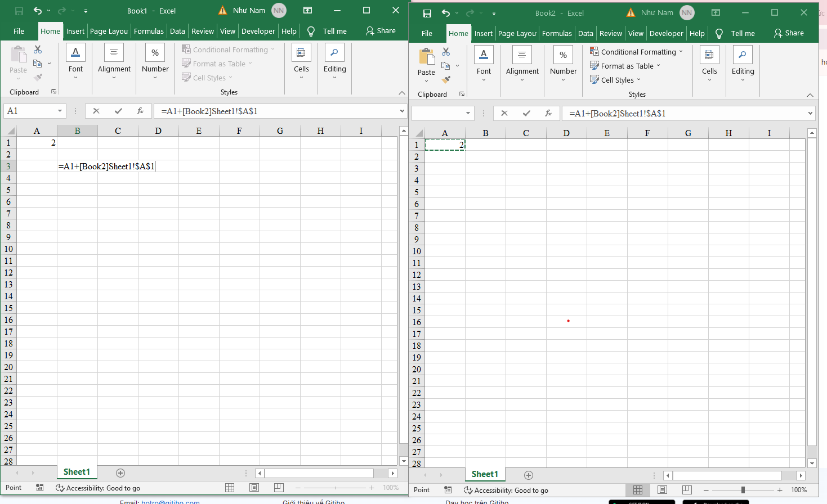Image resolution: width=827 pixels, height=504 pixels.
Task: Switch to Developer tab in Book2
Action: (x=666, y=34)
